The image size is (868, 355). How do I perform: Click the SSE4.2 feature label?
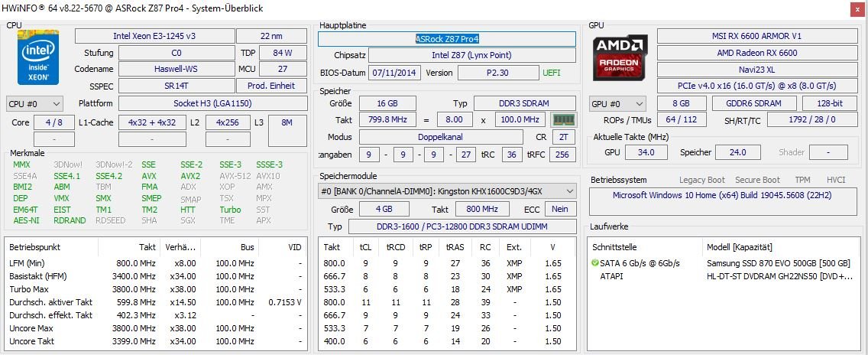(x=109, y=176)
